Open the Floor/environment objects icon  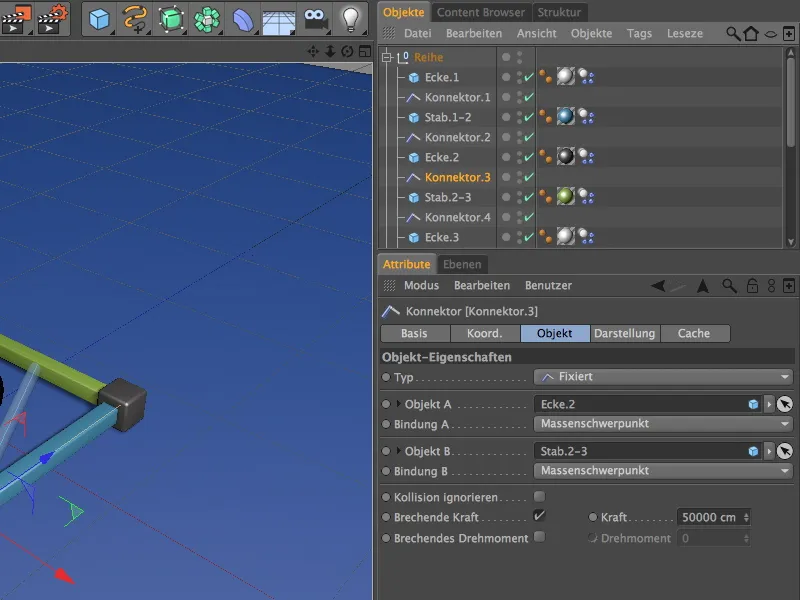[x=279, y=21]
